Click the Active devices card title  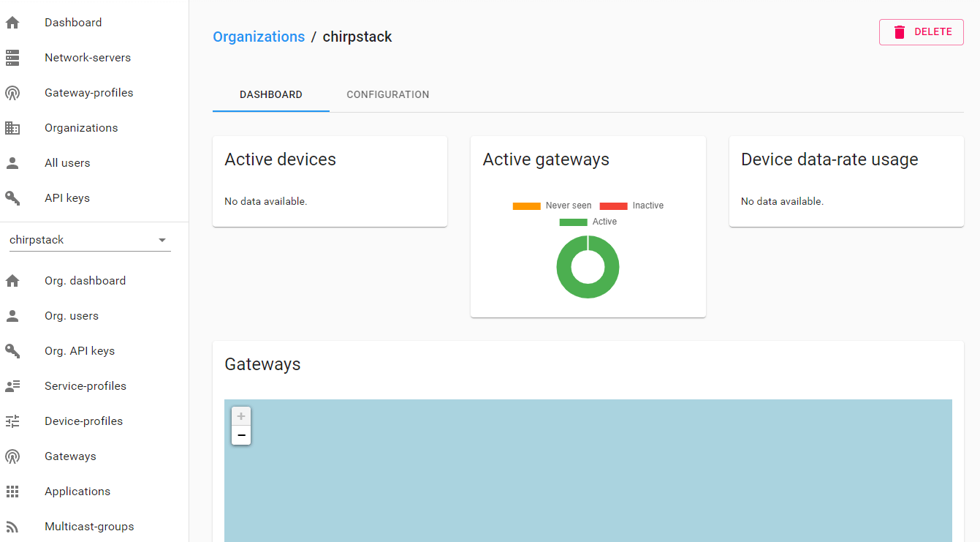[x=281, y=159]
